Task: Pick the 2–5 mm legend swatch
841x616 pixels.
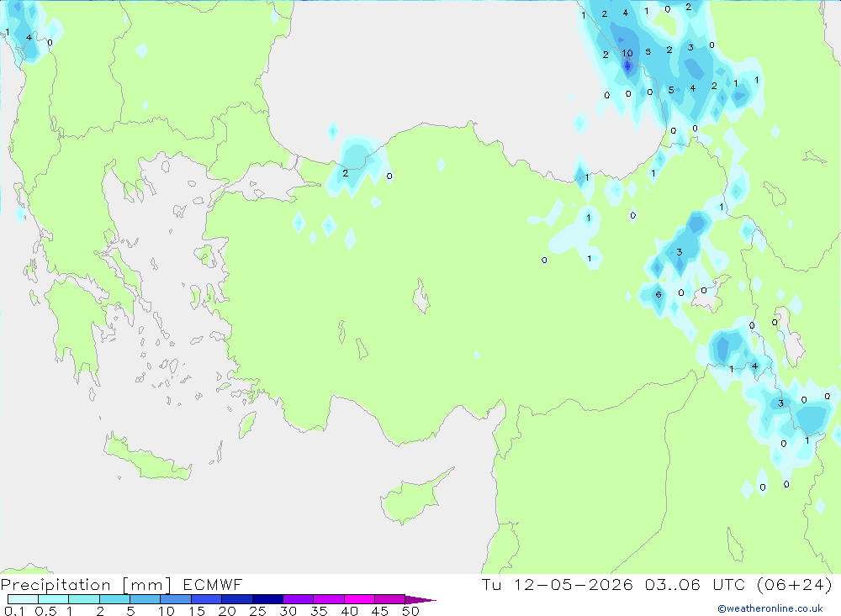Action: point(114,599)
